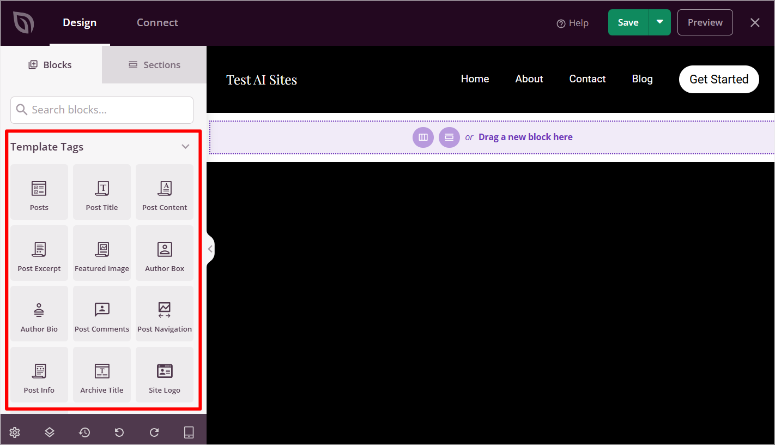Redo the last change
Image resolution: width=775 pixels, height=445 pixels.
(154, 432)
